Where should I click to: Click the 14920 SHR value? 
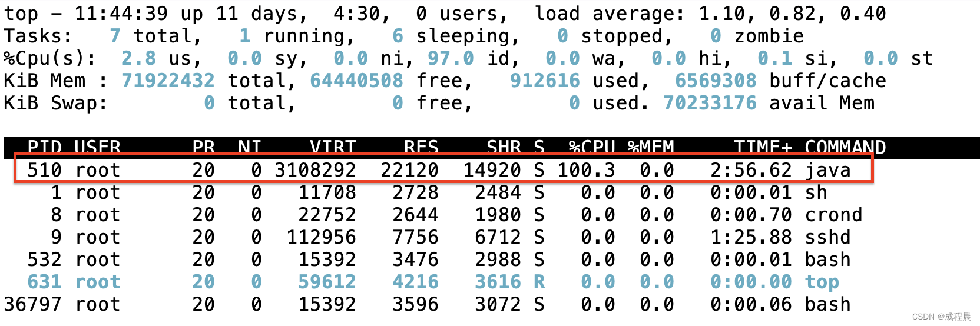click(x=492, y=170)
